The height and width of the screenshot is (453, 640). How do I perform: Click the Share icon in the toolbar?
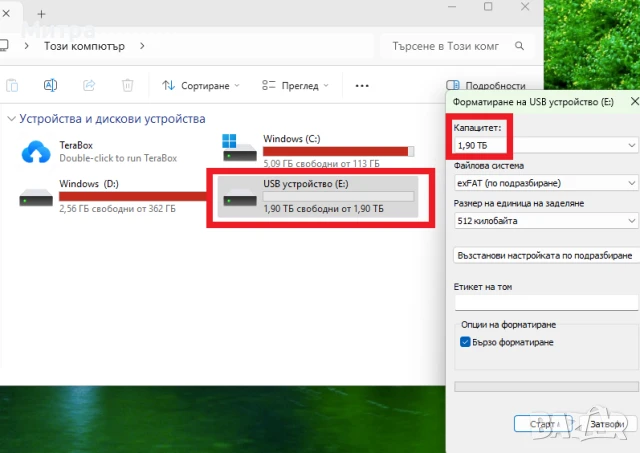click(89, 86)
